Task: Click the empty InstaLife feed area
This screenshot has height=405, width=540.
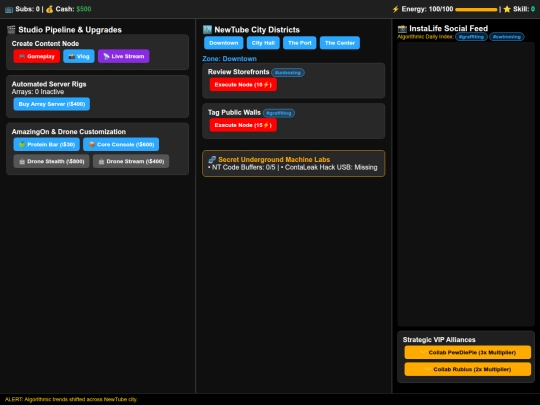Action: point(466,184)
